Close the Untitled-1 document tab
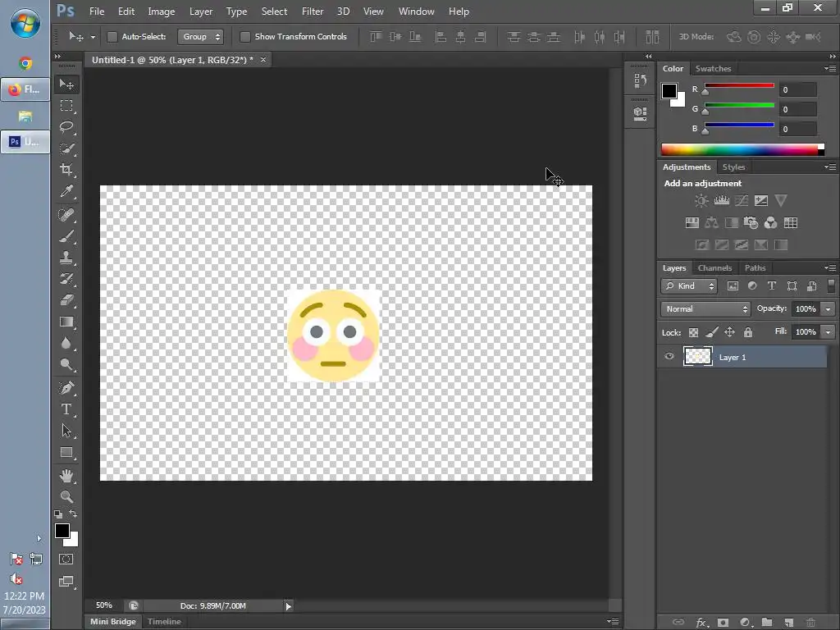 [263, 59]
